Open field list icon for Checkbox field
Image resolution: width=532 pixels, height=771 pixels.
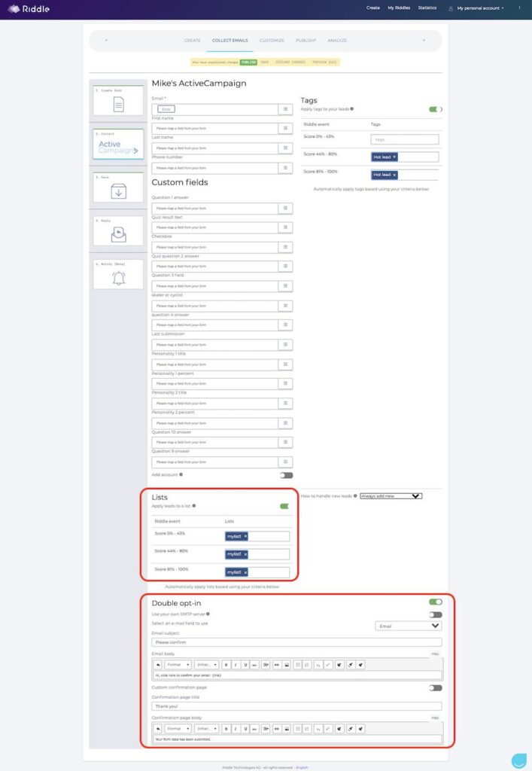tap(285, 247)
